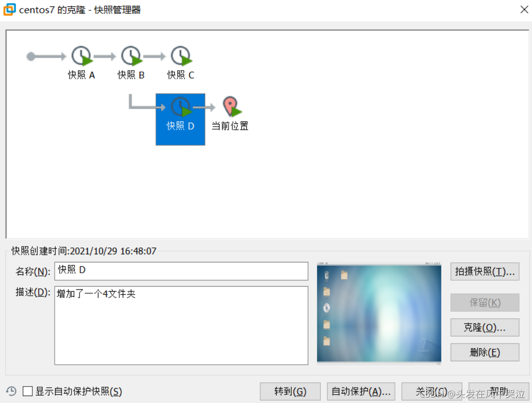
Task: Select the 快照 C snapshot icon
Action: pos(180,56)
